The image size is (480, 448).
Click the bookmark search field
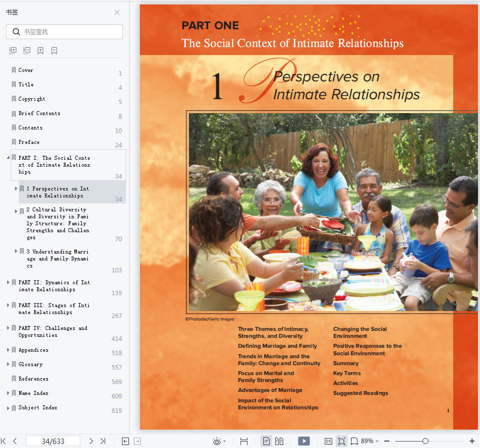coord(64,32)
